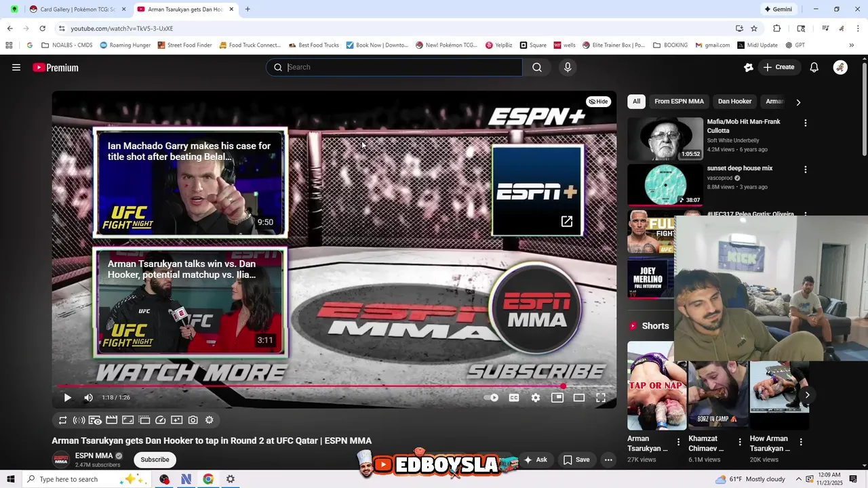Select the Dan Hooker chip
The height and width of the screenshot is (488, 868).
(x=734, y=102)
